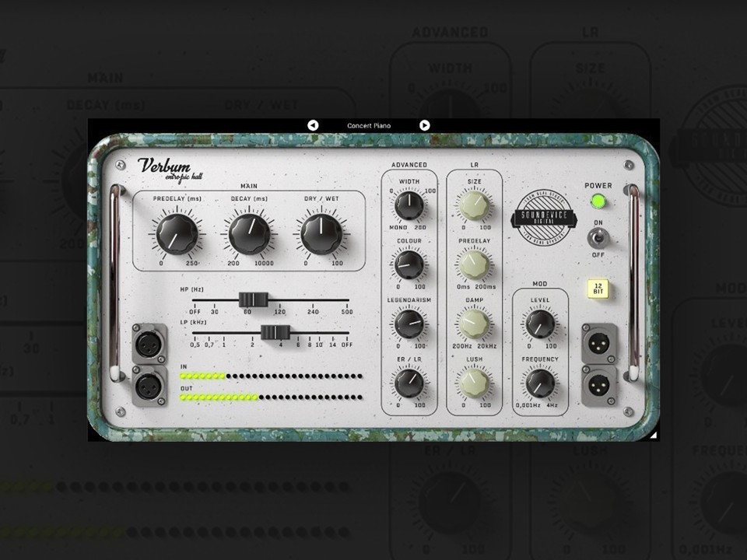Screen dimensions: 747x560
Task: Click the Mod Frequency knob
Action: click(x=540, y=383)
